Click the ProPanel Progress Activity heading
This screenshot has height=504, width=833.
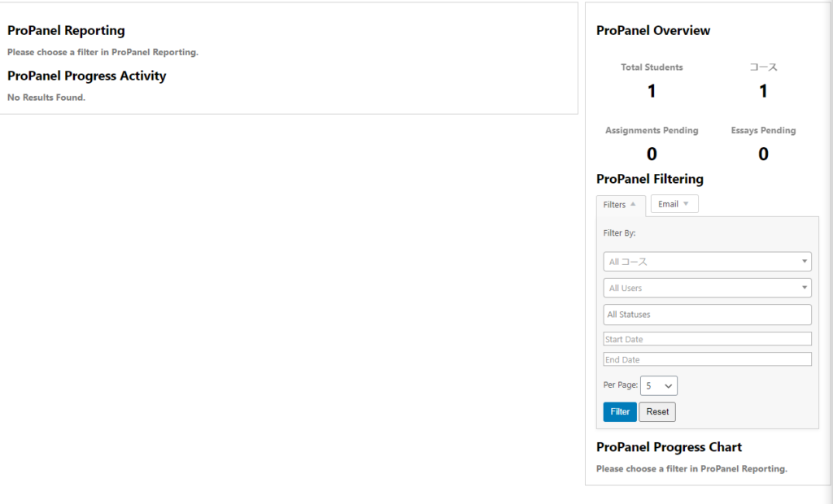tap(86, 76)
